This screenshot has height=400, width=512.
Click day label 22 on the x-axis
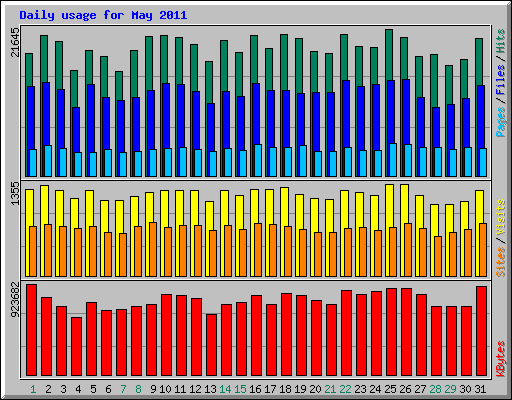coord(345,389)
